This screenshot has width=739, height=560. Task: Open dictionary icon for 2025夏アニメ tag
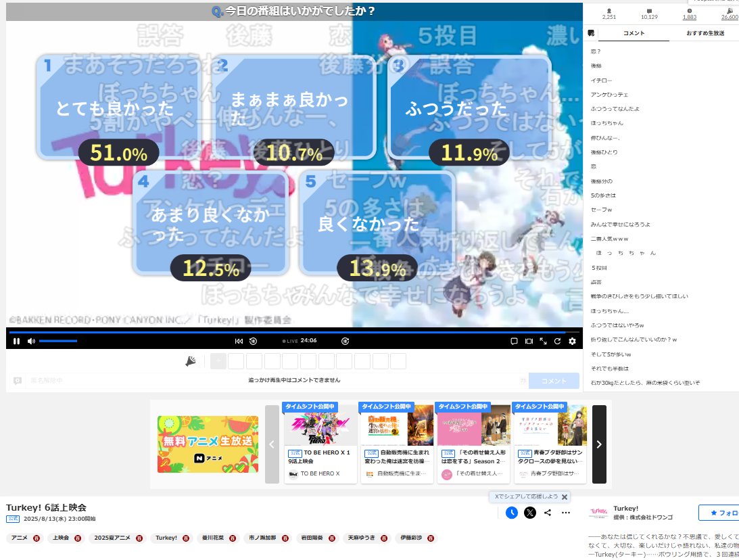click(x=139, y=538)
